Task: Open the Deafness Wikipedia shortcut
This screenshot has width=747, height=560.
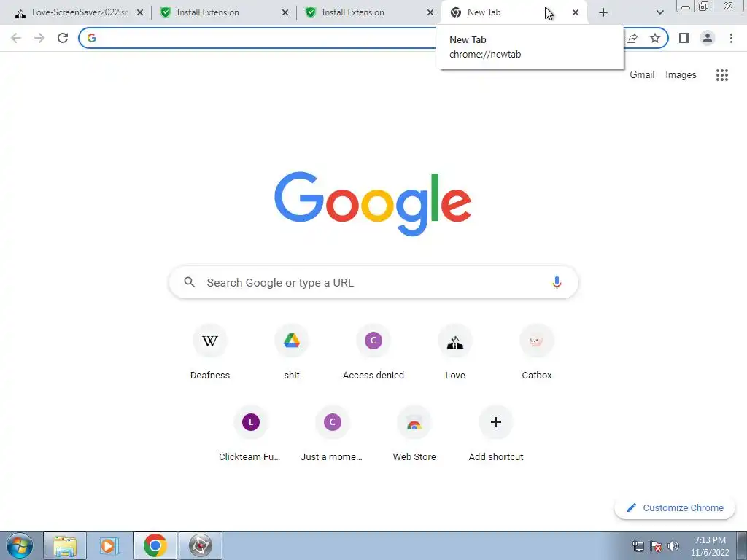Action: [x=210, y=352]
